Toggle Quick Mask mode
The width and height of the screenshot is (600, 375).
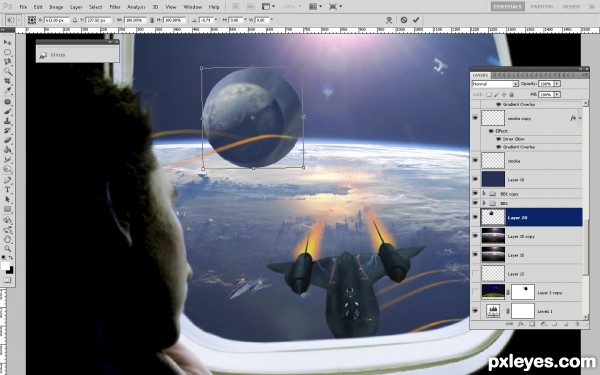pos(7,280)
